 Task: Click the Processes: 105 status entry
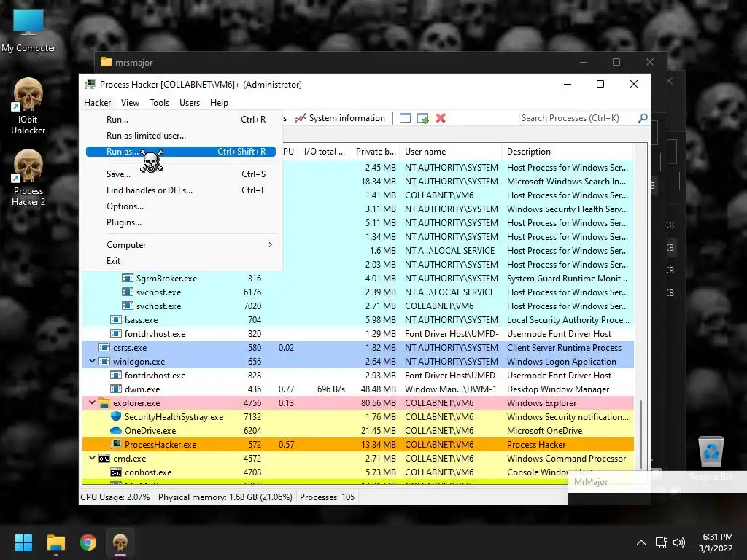click(328, 497)
